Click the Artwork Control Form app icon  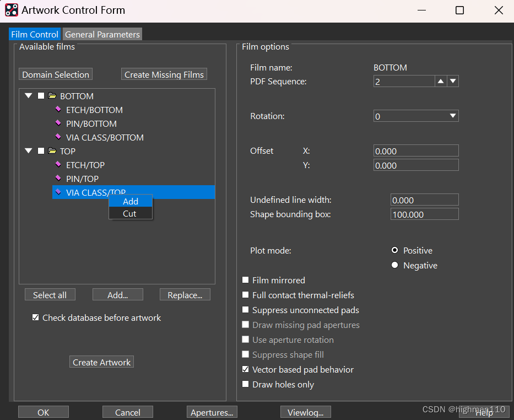[x=11, y=10]
